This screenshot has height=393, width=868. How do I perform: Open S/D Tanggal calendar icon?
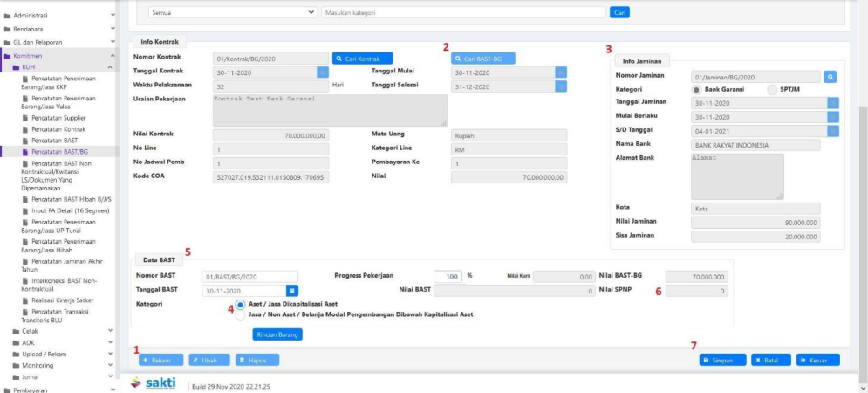click(x=832, y=131)
